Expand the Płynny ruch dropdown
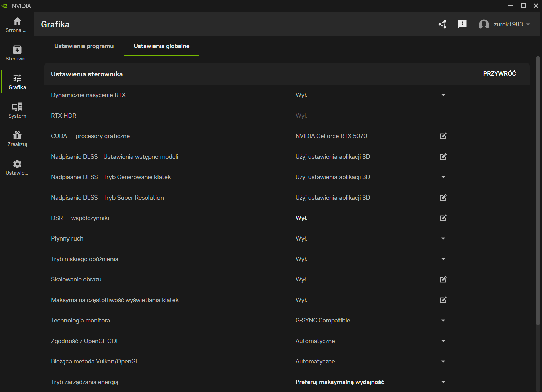Image resolution: width=542 pixels, height=392 pixels. click(443, 239)
